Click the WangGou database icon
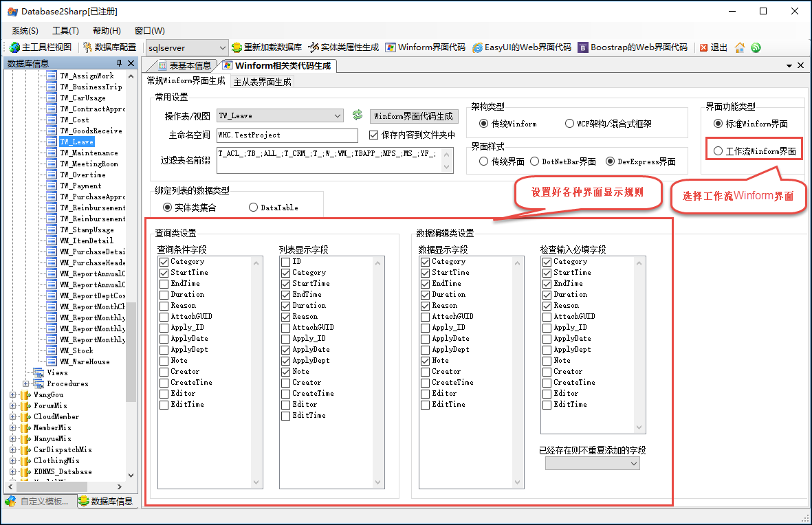The height and width of the screenshot is (525, 812). pos(25,394)
